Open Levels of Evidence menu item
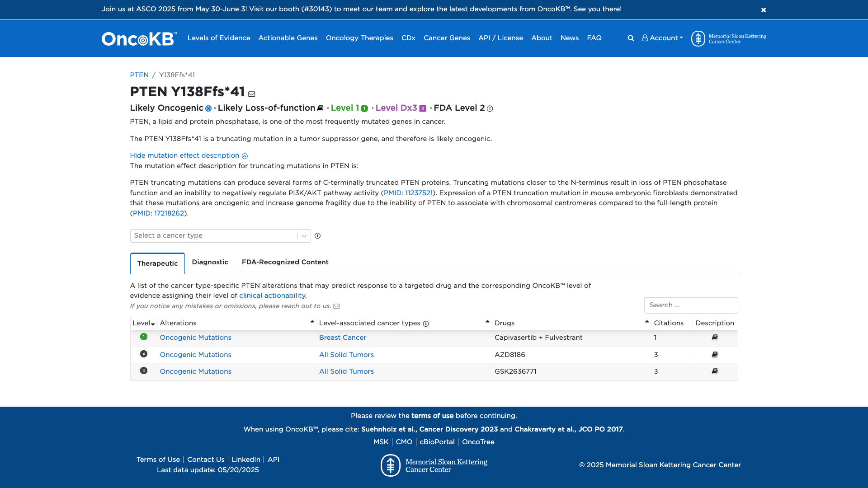This screenshot has width=868, height=488. (219, 38)
